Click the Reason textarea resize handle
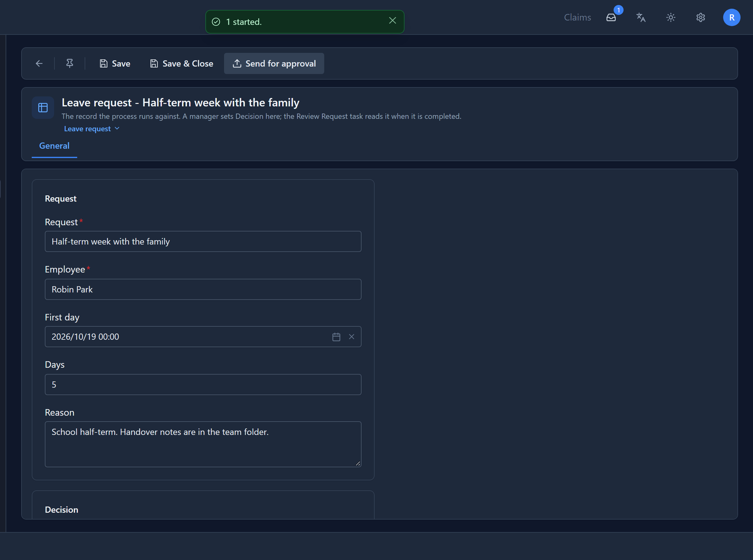This screenshot has width=753, height=560. (x=358, y=463)
